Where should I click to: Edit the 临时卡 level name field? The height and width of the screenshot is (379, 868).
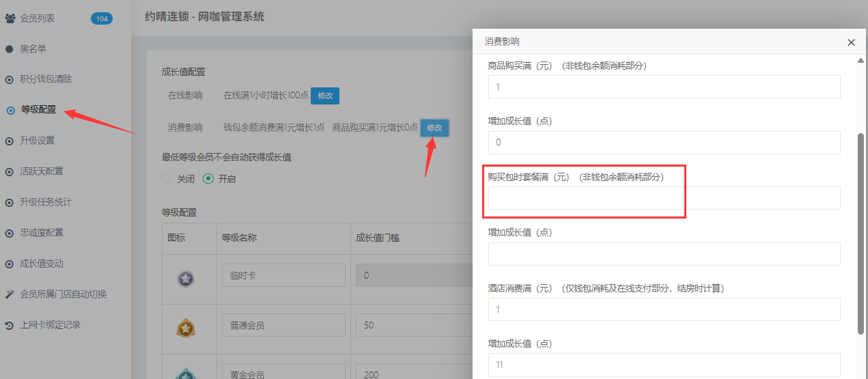click(x=283, y=276)
